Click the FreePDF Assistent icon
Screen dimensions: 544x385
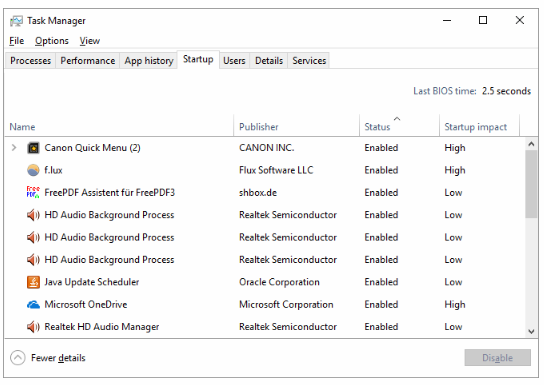[x=33, y=192]
